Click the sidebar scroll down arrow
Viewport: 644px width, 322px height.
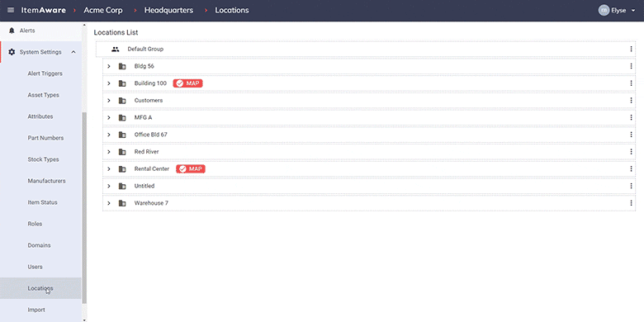[x=84, y=320]
